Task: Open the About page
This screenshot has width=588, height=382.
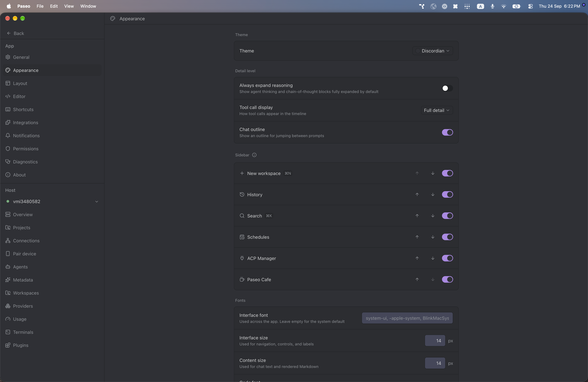Action: pos(52,175)
